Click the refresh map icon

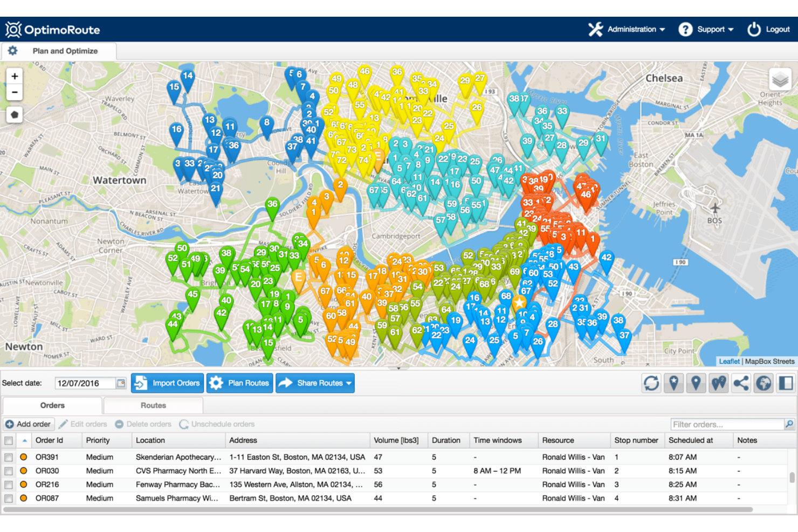pyautogui.click(x=651, y=383)
